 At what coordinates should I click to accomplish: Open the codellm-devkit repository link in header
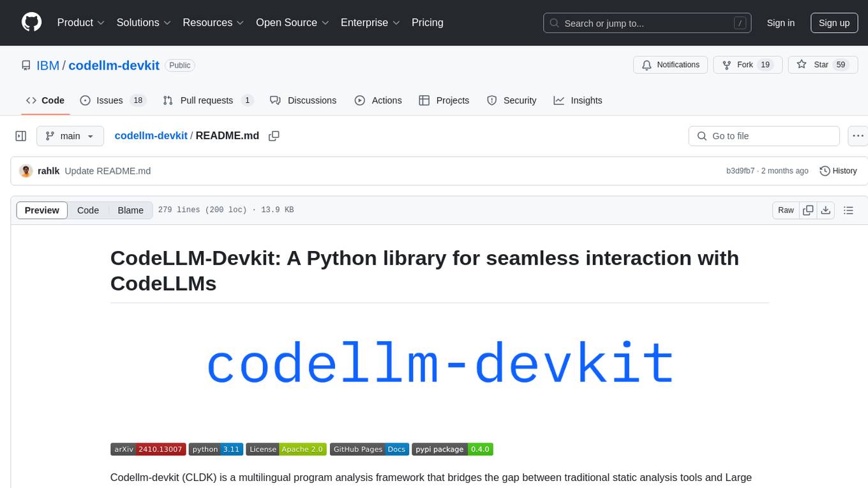pos(114,65)
